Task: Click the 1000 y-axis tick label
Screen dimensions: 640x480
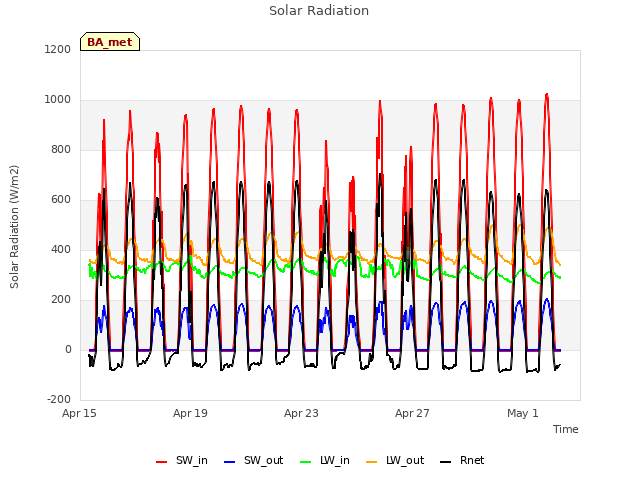Action: 58,100
